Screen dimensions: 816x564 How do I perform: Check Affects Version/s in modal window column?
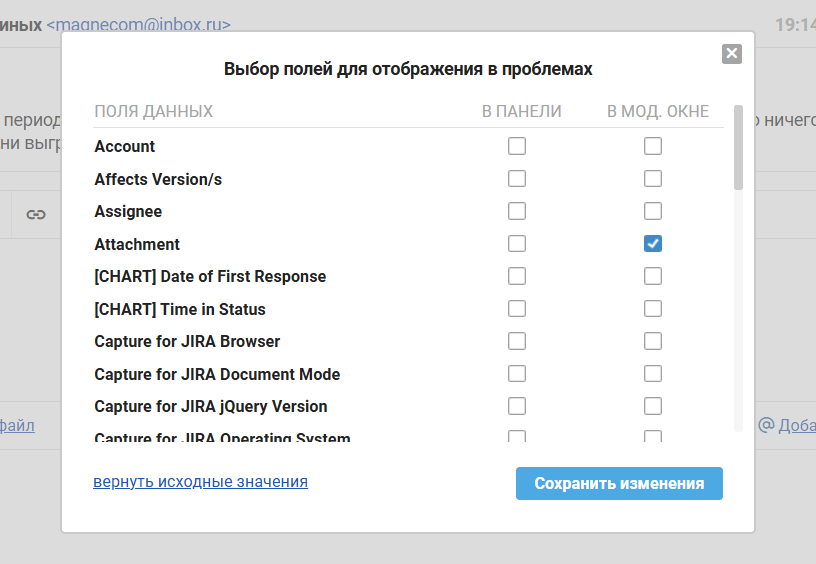tap(653, 178)
